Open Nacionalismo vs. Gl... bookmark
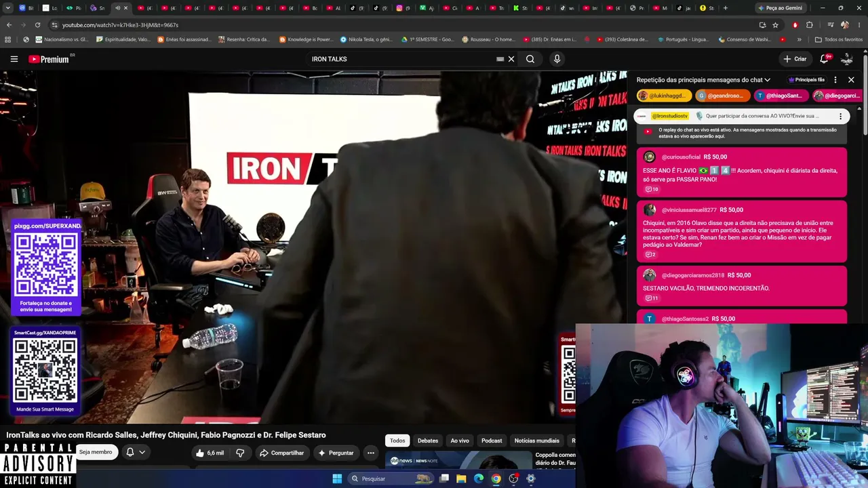 point(62,39)
